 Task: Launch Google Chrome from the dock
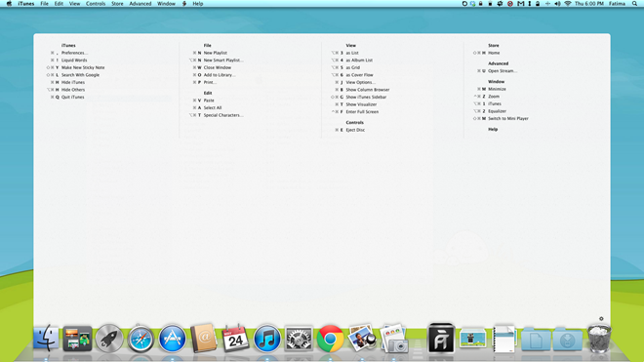coord(330,339)
